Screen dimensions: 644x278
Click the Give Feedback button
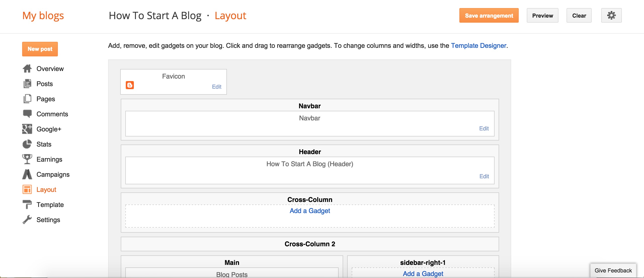click(x=613, y=270)
